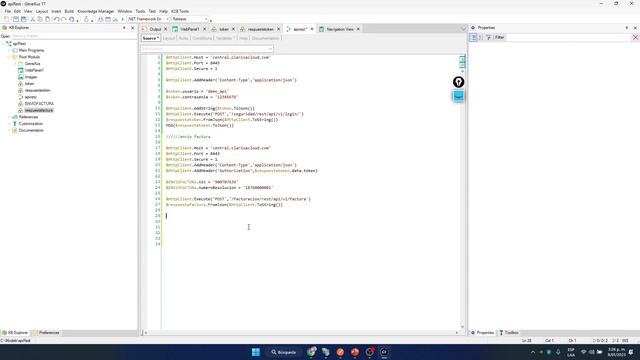Viewport: 640px width, 360px height.
Task: Click the New Object toolbar icon
Action: tap(7, 19)
